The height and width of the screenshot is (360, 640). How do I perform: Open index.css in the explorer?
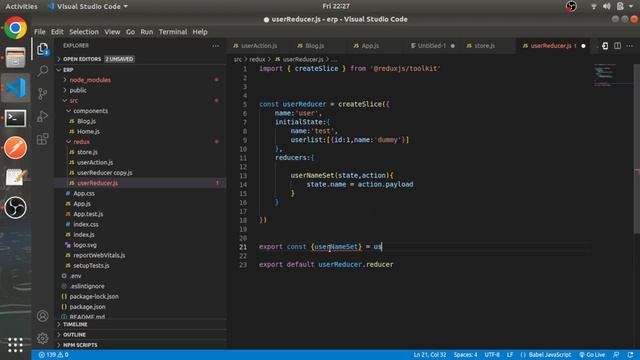[140, 224]
